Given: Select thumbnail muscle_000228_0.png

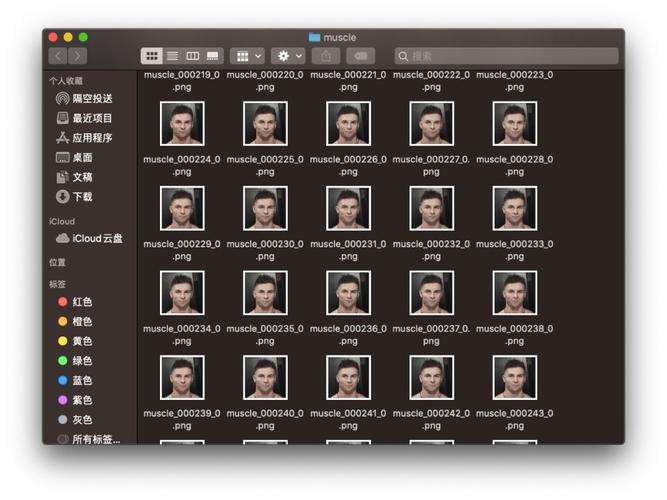Looking at the screenshot, I should [x=515, y=123].
